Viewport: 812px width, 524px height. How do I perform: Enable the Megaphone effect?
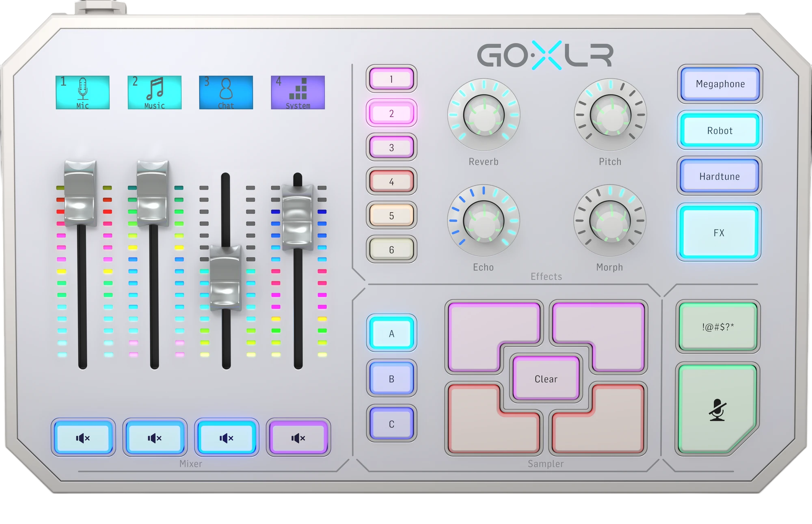tap(720, 84)
